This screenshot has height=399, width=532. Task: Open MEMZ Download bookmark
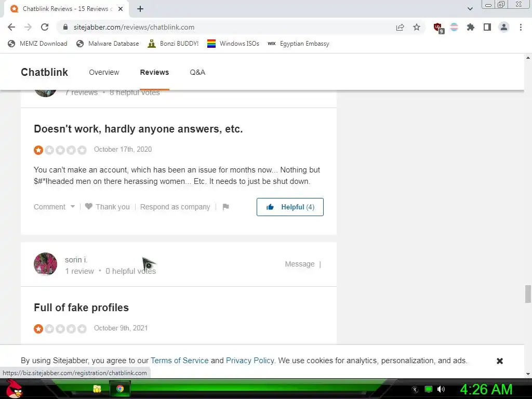[x=37, y=44]
